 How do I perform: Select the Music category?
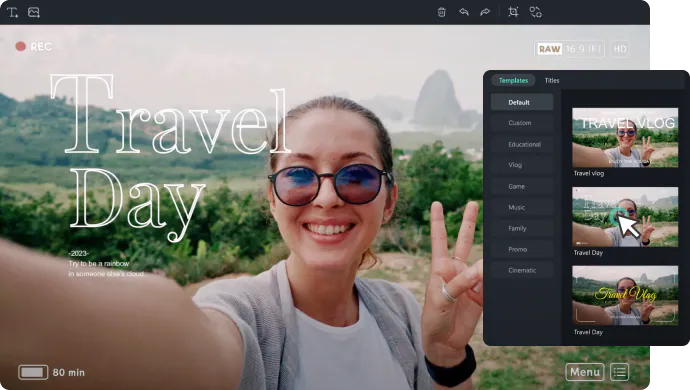522,207
